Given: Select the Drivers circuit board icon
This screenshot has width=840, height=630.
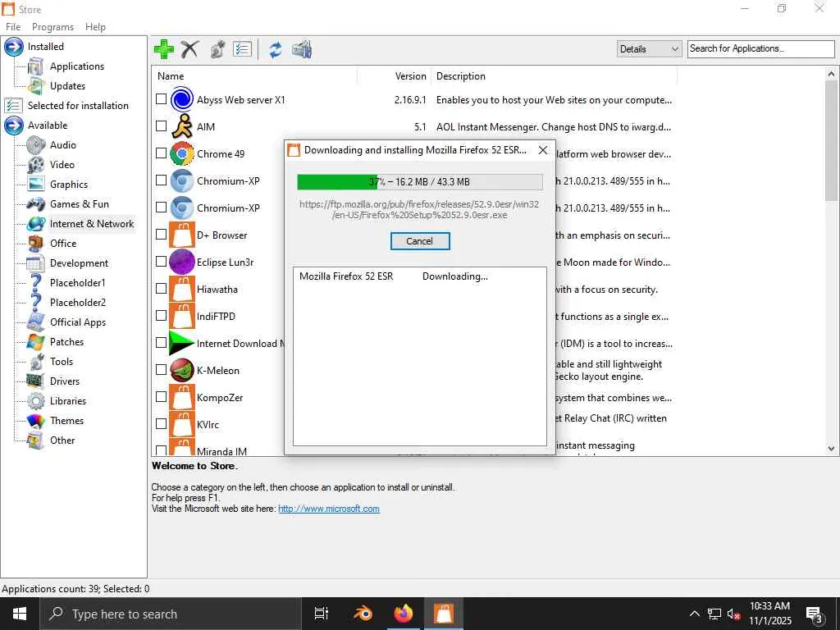Looking at the screenshot, I should [36, 381].
